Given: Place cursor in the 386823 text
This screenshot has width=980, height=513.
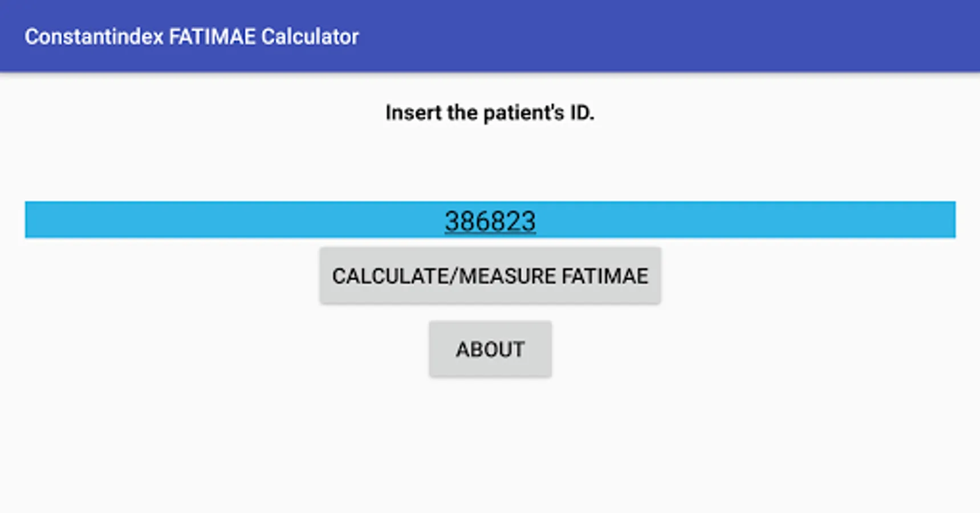Looking at the screenshot, I should pos(490,221).
